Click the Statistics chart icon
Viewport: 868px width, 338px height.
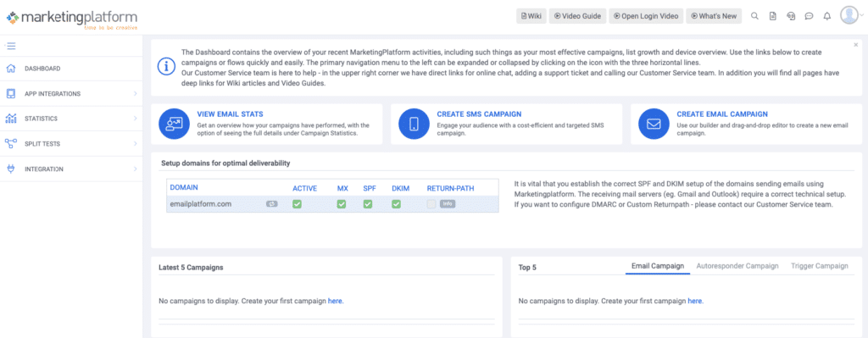point(10,119)
